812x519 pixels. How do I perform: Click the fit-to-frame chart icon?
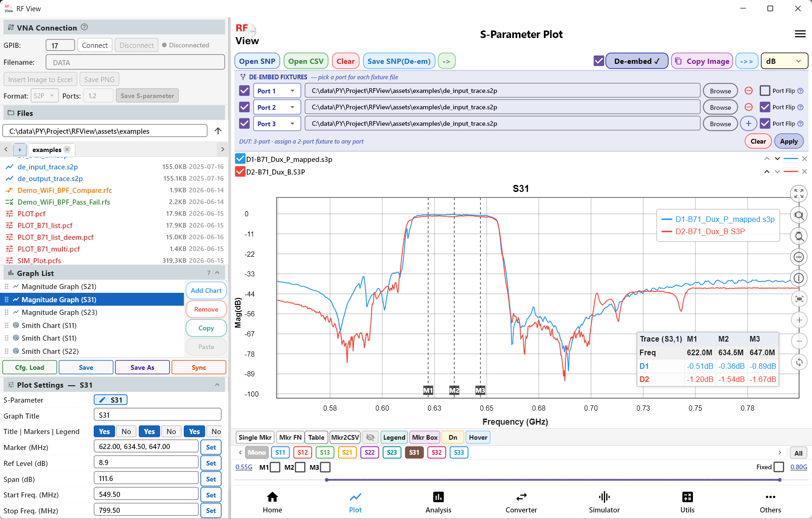(x=799, y=299)
